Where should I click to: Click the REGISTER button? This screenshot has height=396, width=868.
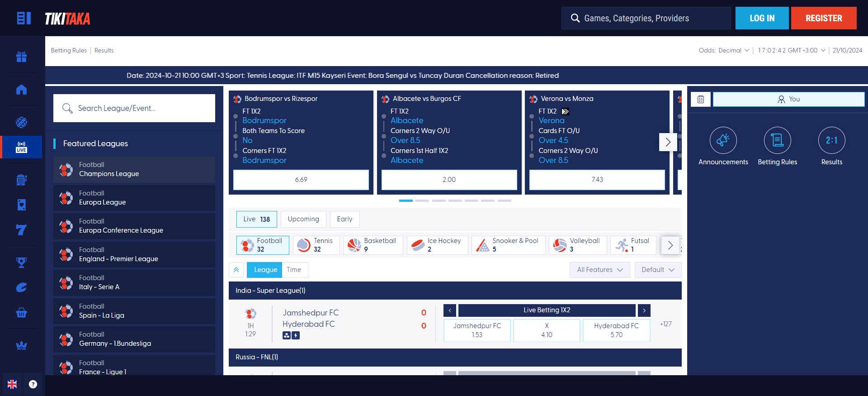[824, 18]
